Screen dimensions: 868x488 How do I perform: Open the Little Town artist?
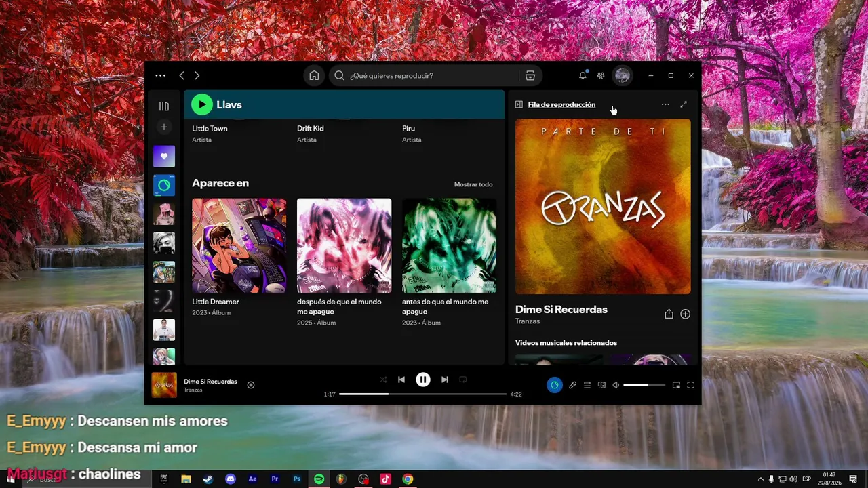click(x=210, y=129)
